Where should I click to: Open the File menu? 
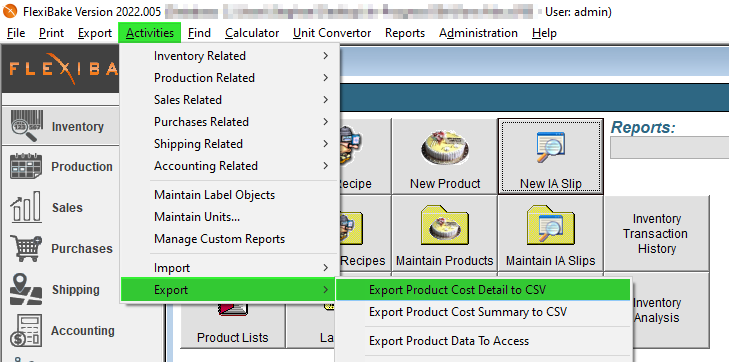tap(16, 33)
